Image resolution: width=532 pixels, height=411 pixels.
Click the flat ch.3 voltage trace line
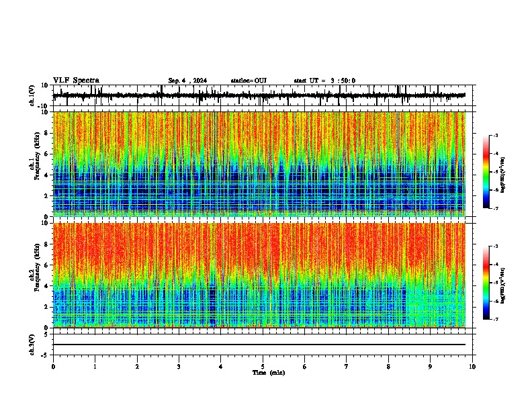click(x=259, y=345)
